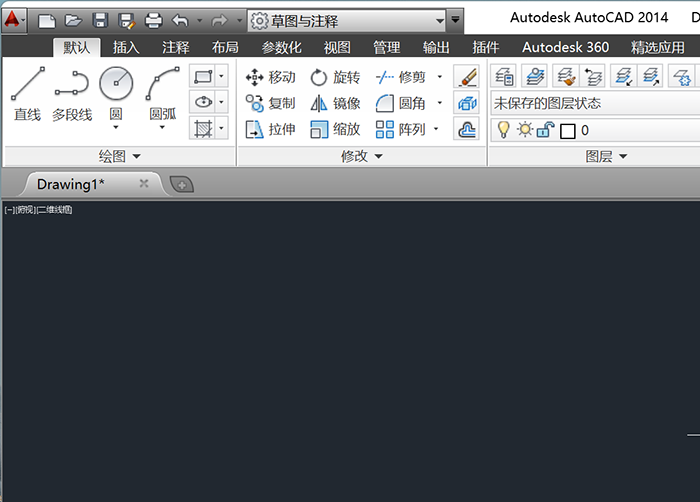The width and height of the screenshot is (700, 502).
Task: Select the Ellipse draw tool
Action: pyautogui.click(x=203, y=102)
